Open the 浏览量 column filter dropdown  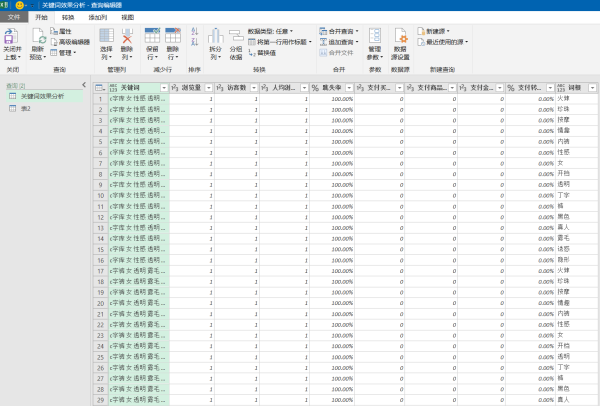209,88
